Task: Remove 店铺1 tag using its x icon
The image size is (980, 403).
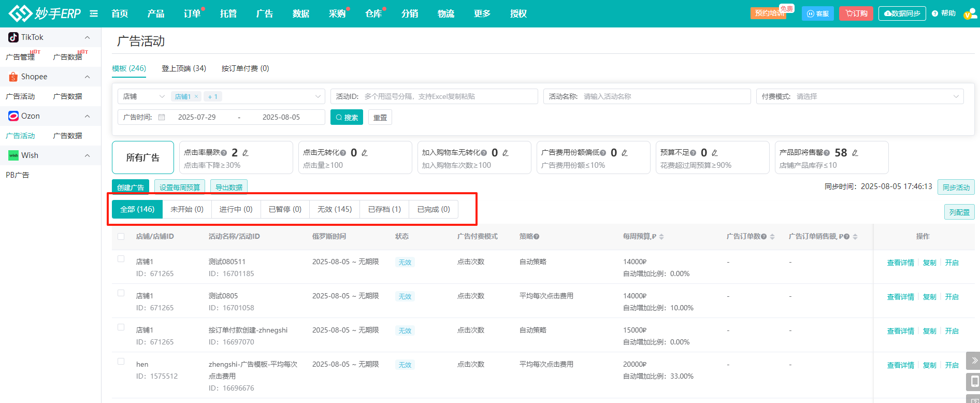Action: 196,96
